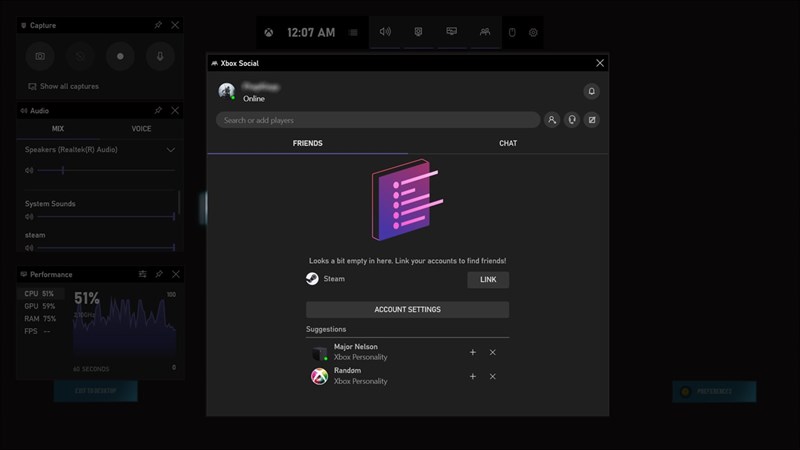
Task: Click the profile avatar in Xbox Social
Action: (x=227, y=91)
